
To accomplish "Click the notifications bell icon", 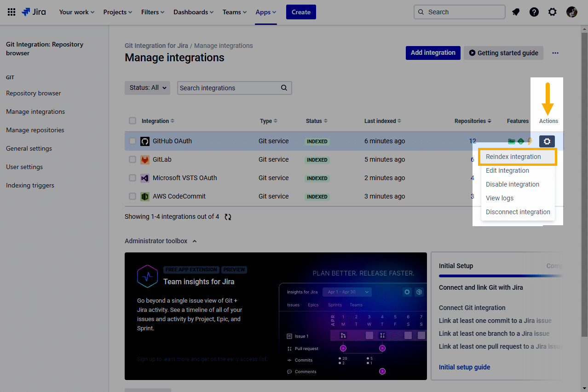I will point(516,12).
